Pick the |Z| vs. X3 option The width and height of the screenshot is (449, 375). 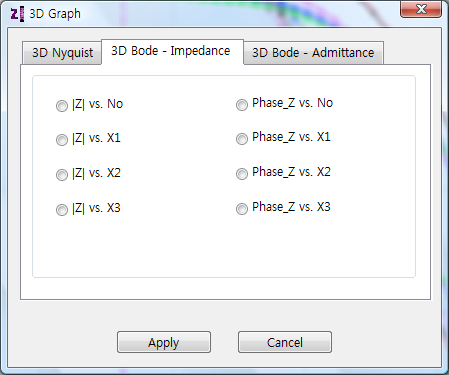(x=62, y=210)
